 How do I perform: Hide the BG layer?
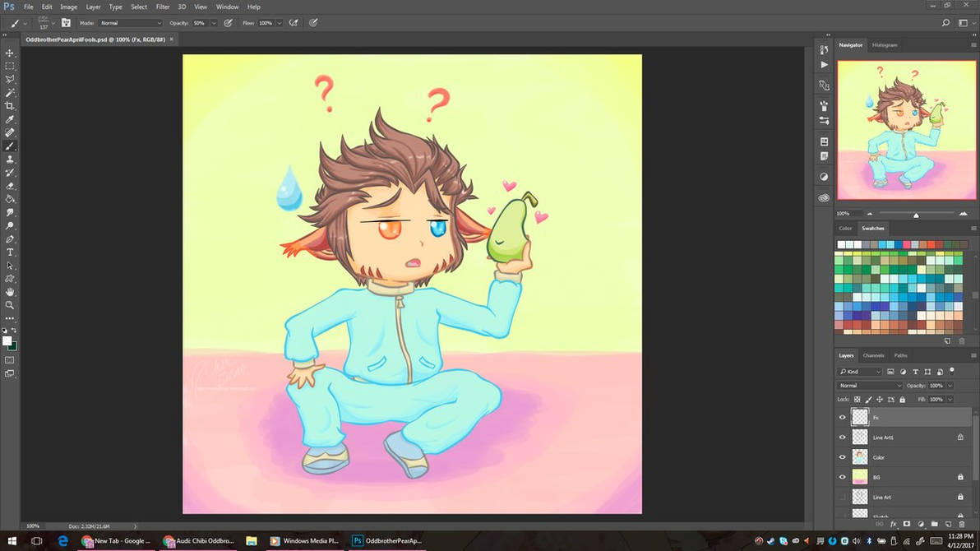843,477
